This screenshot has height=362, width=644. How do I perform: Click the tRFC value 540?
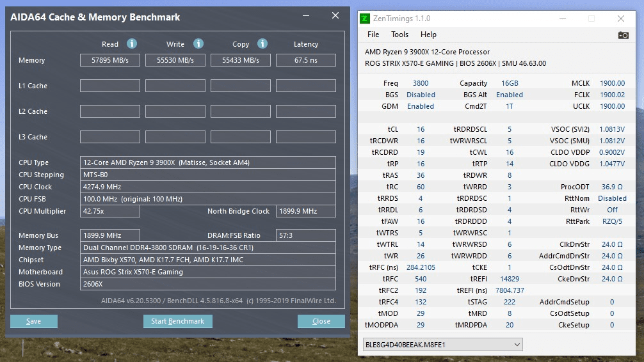click(421, 279)
